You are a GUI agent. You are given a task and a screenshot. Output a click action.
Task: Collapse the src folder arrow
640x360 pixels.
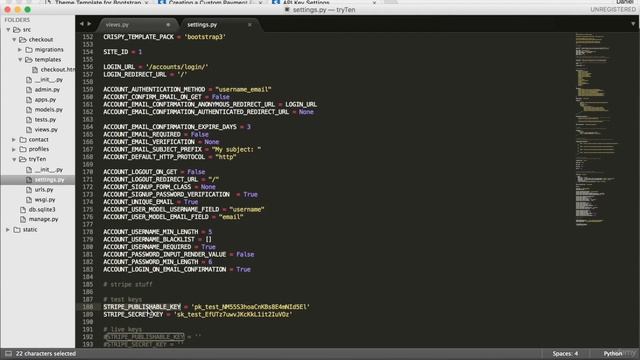click(x=8, y=30)
